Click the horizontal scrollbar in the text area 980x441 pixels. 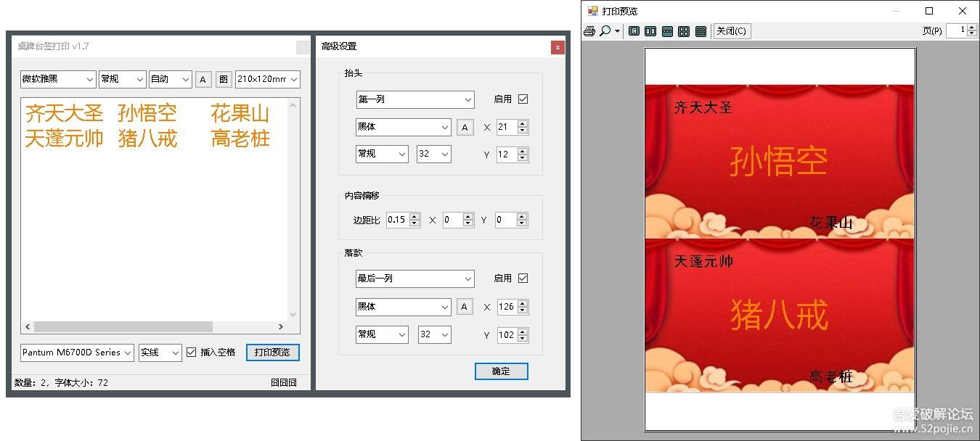(123, 327)
